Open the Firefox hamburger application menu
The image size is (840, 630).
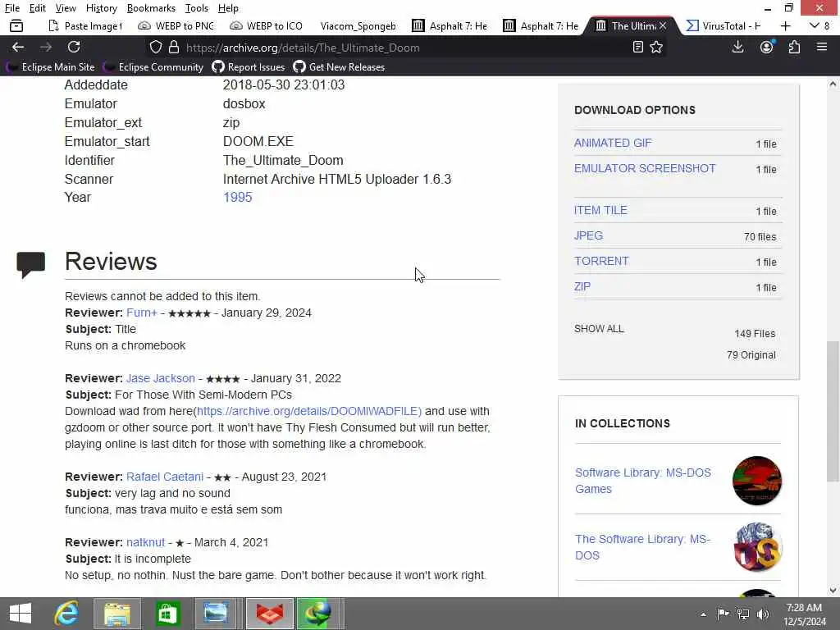822,47
